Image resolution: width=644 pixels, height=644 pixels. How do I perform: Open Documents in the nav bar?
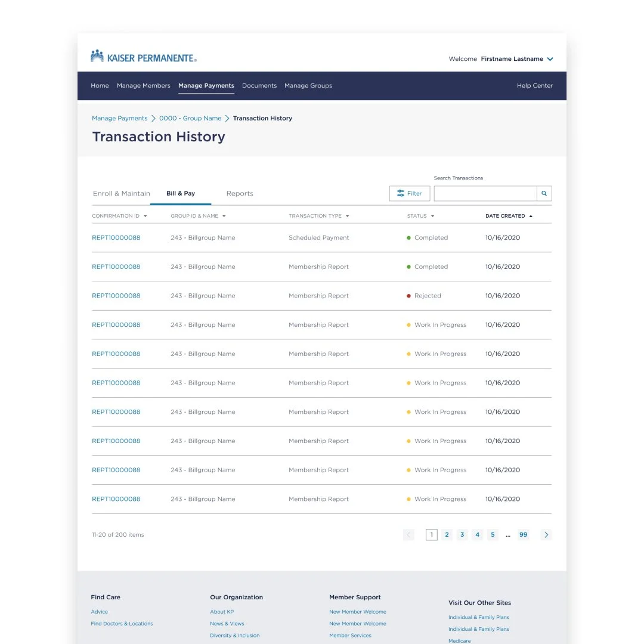259,85
